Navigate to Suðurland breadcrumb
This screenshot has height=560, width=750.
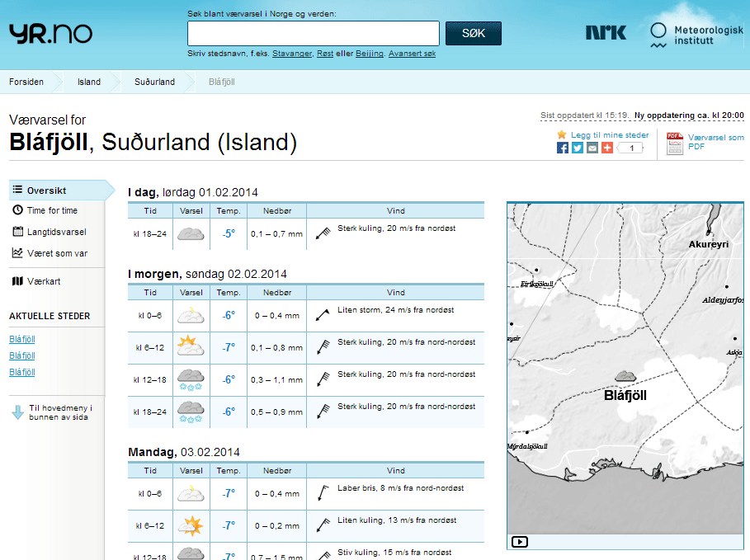(155, 82)
